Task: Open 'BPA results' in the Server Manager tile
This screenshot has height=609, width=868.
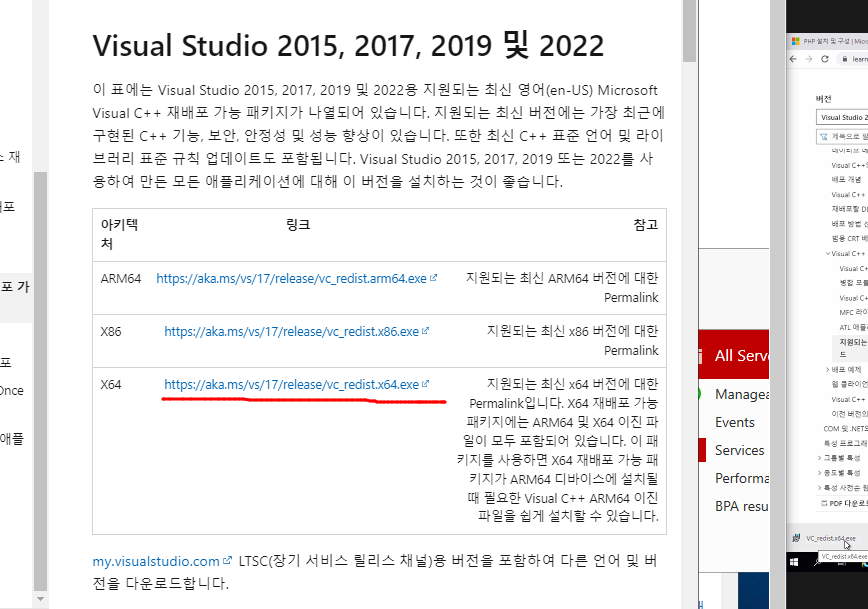Action: [x=741, y=506]
